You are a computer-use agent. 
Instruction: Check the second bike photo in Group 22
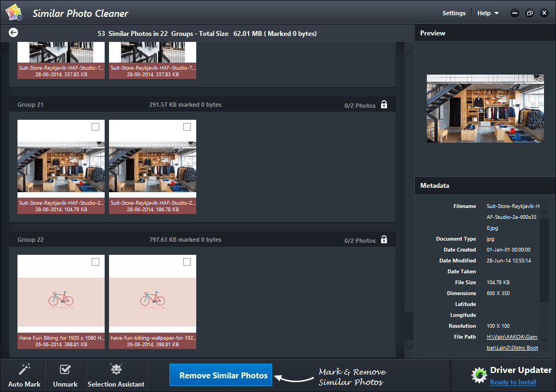click(187, 262)
